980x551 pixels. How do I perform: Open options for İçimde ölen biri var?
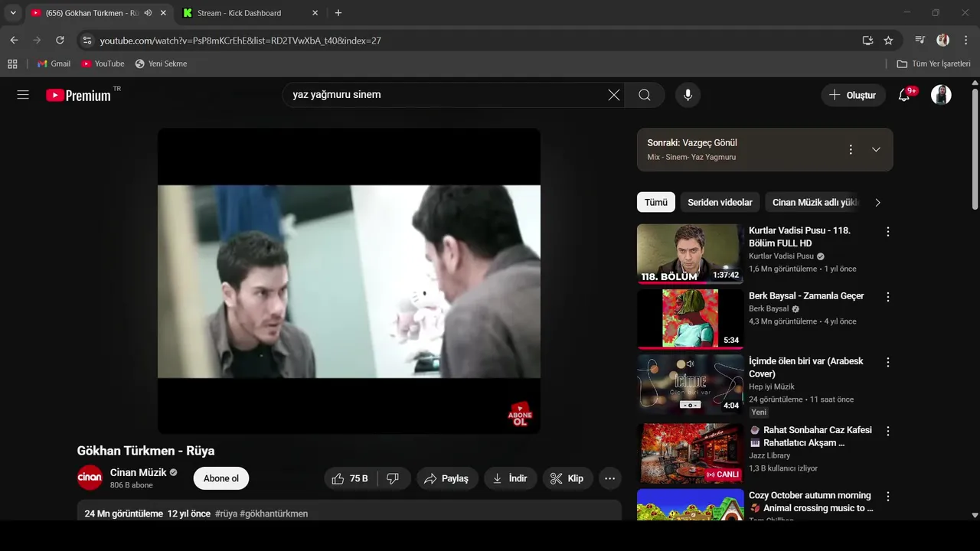888,362
